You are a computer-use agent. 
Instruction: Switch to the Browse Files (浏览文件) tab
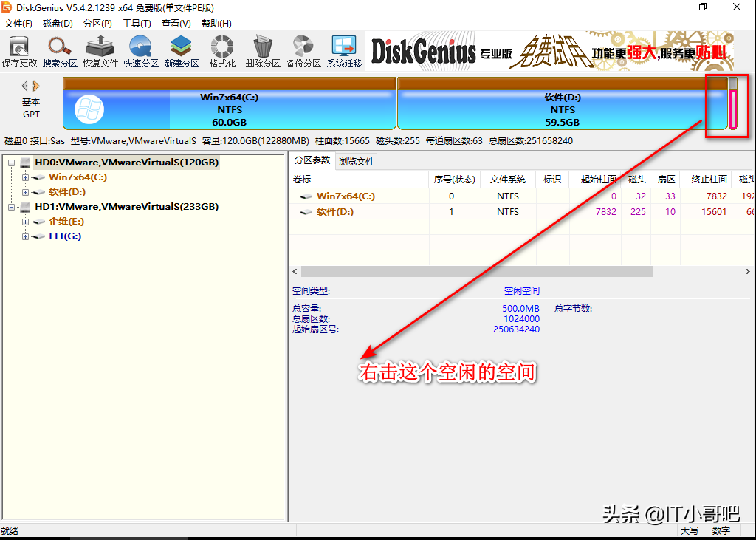(357, 161)
